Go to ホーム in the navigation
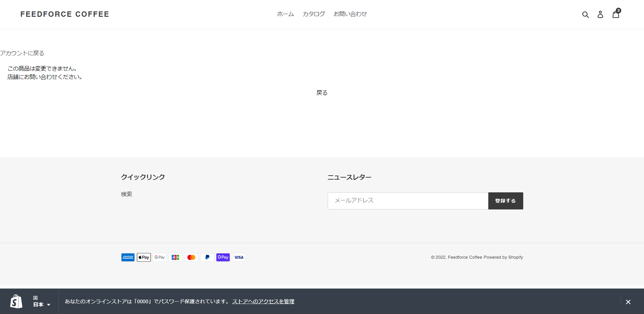Screen dimensions: 644x314 [285, 14]
